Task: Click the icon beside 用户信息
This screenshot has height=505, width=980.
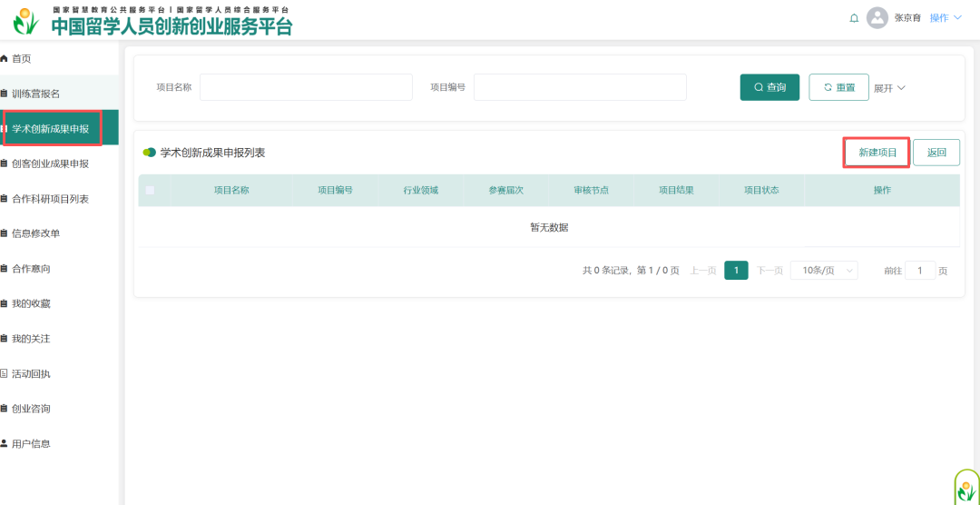Action: pos(5,444)
